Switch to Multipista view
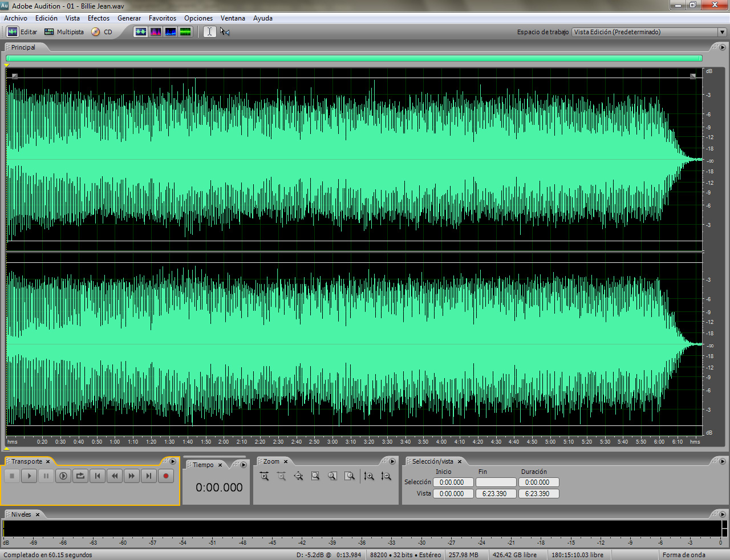Image resolution: width=730 pixels, height=560 pixels. [64, 32]
